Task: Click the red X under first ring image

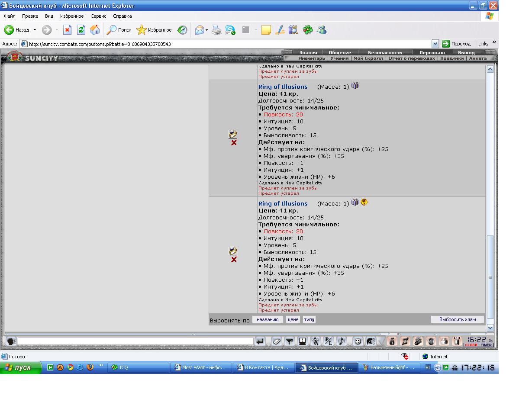Action: 234,143
